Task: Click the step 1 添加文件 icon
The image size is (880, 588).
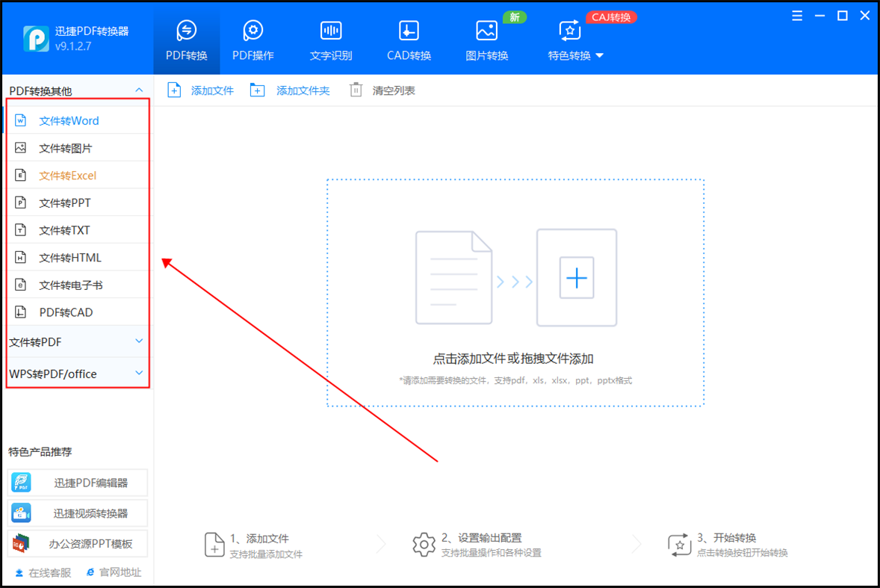Action: click(x=214, y=545)
